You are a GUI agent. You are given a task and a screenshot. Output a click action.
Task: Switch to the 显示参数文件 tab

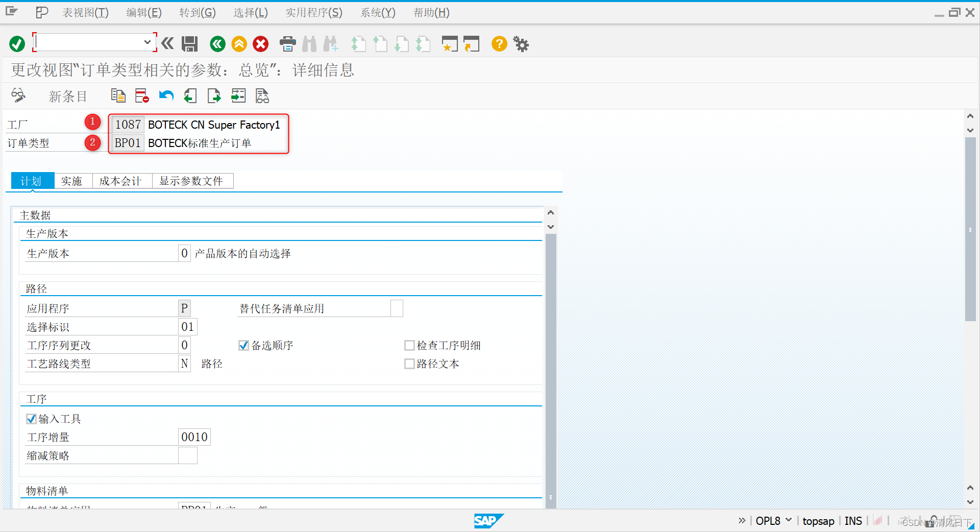point(192,181)
